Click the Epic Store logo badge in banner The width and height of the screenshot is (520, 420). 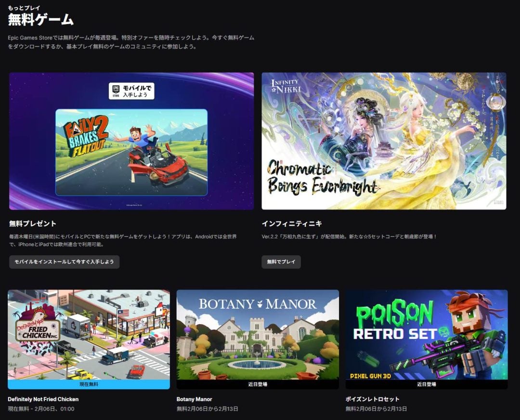click(x=116, y=91)
